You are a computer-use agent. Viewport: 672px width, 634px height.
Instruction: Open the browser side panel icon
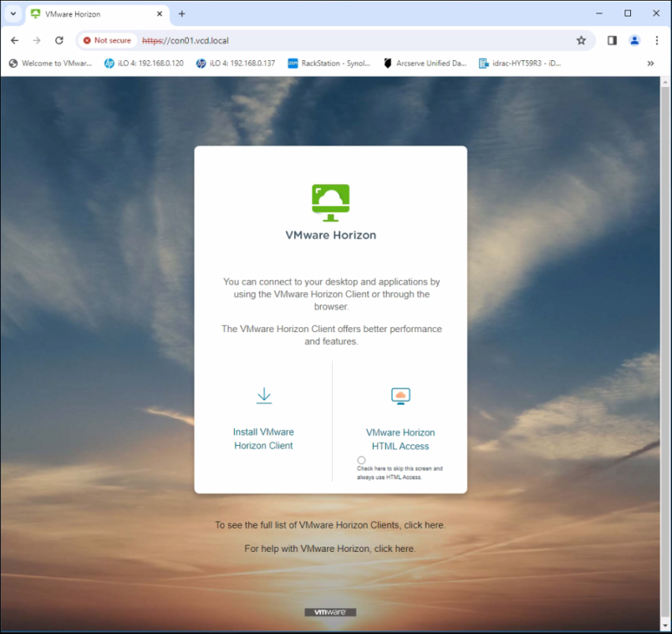coord(611,40)
